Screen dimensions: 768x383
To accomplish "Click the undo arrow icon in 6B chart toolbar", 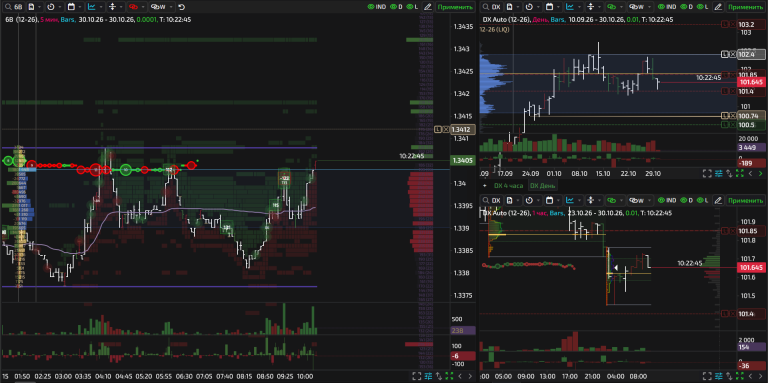I will coord(182,7).
